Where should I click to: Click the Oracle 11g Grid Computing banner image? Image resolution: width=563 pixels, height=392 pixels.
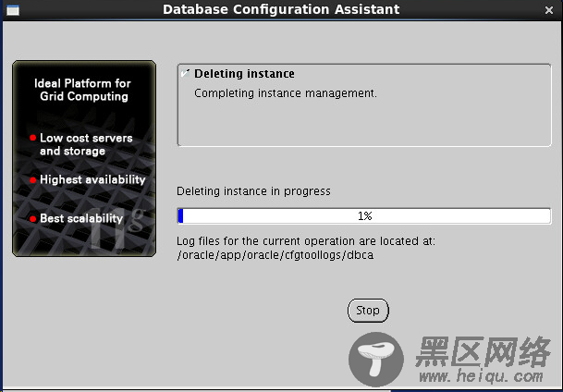pos(84,158)
